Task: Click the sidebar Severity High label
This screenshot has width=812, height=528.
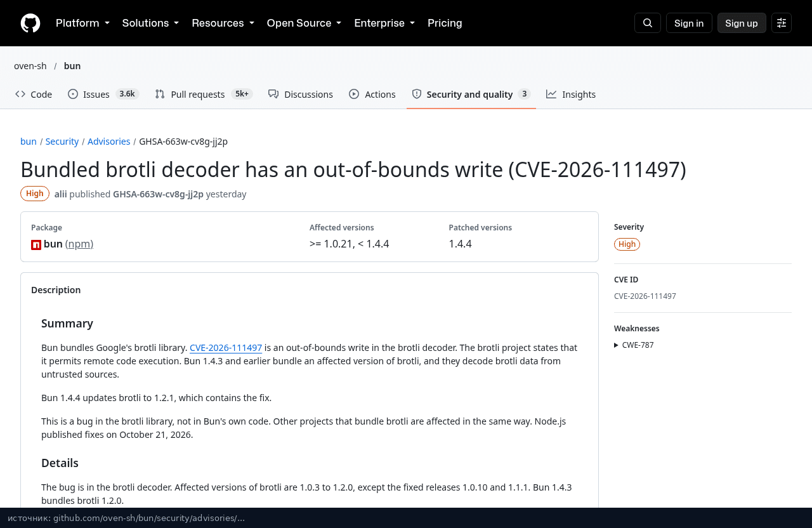Action: [627, 244]
